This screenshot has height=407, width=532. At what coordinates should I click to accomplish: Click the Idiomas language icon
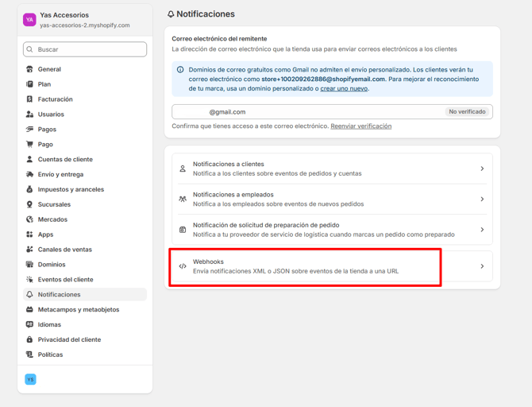tap(29, 324)
